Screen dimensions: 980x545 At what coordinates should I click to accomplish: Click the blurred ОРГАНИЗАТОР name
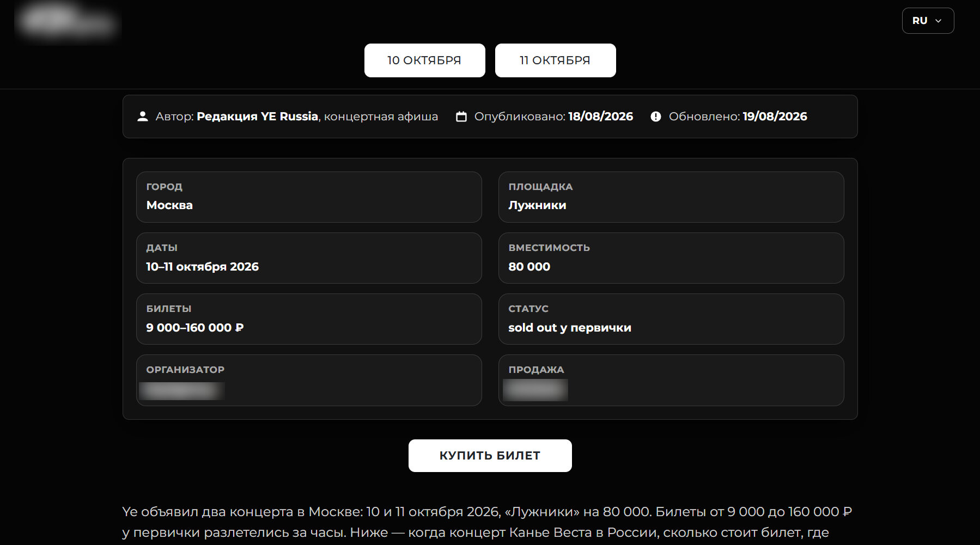(x=182, y=391)
